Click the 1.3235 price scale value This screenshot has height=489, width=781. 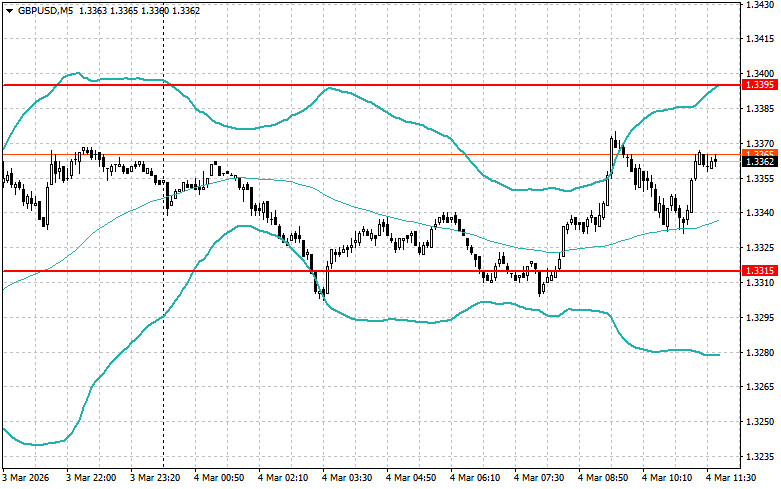tap(760, 457)
